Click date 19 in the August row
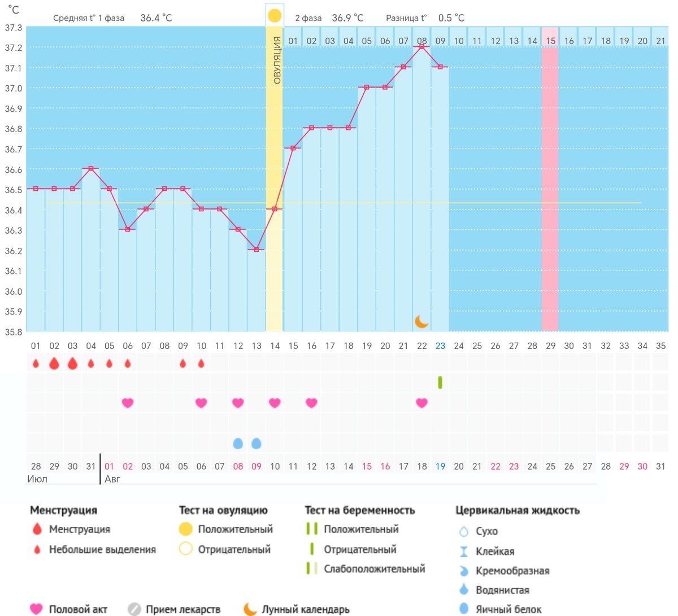Image resolution: width=678 pixels, height=616 pixels. [440, 466]
